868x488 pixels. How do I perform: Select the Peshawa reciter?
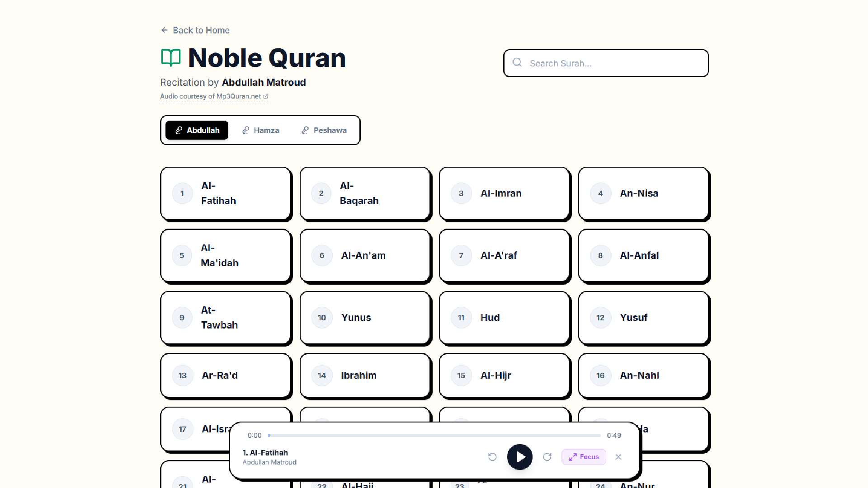324,130
